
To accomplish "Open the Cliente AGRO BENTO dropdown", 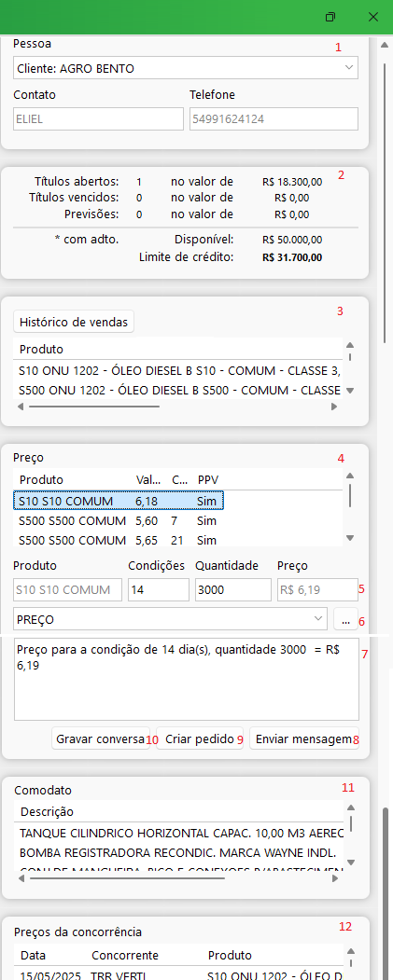I will (x=185, y=68).
